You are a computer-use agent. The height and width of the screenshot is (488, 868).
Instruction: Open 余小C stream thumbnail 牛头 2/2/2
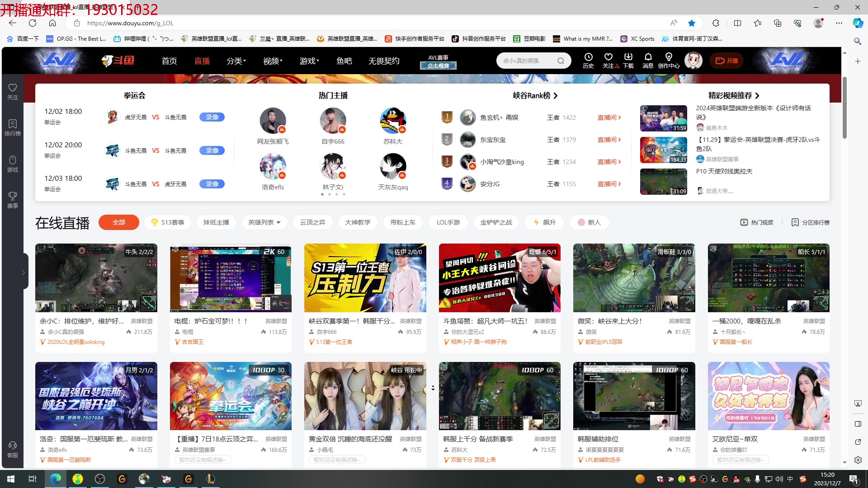click(x=96, y=278)
